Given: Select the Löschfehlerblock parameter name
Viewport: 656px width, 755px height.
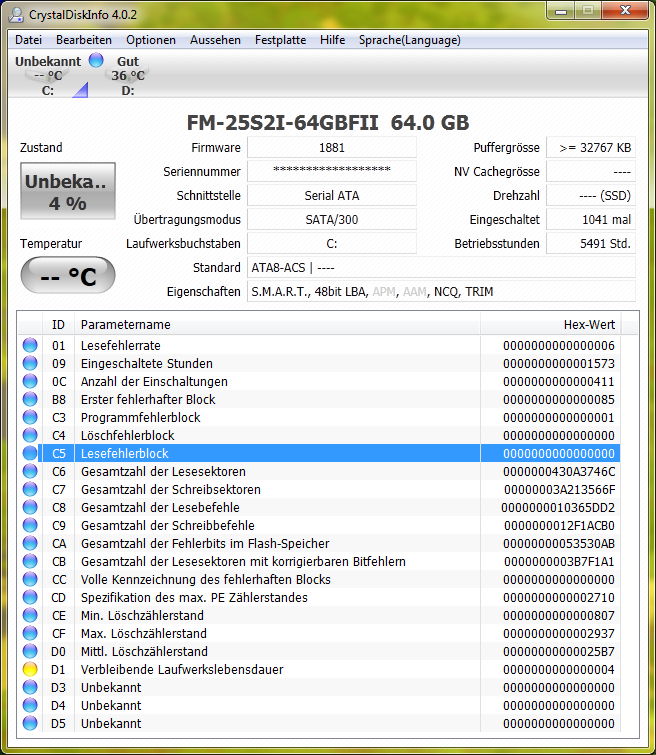Looking at the screenshot, I should pos(127,435).
